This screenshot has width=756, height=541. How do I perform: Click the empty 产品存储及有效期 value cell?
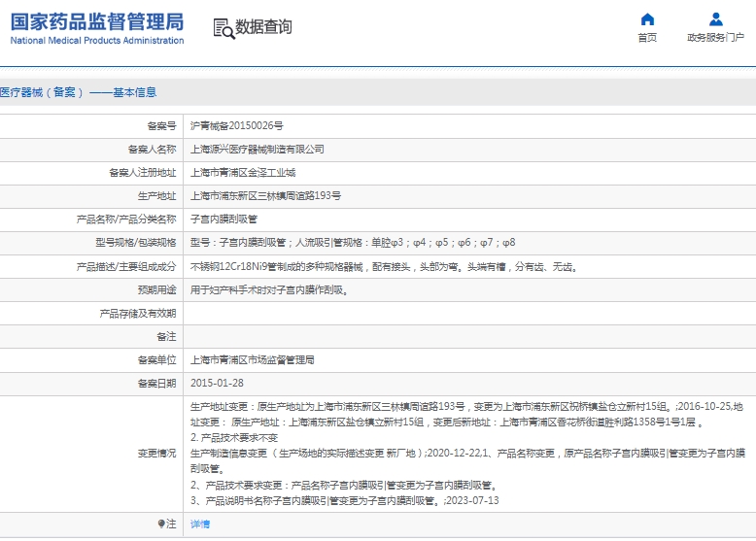click(469, 314)
